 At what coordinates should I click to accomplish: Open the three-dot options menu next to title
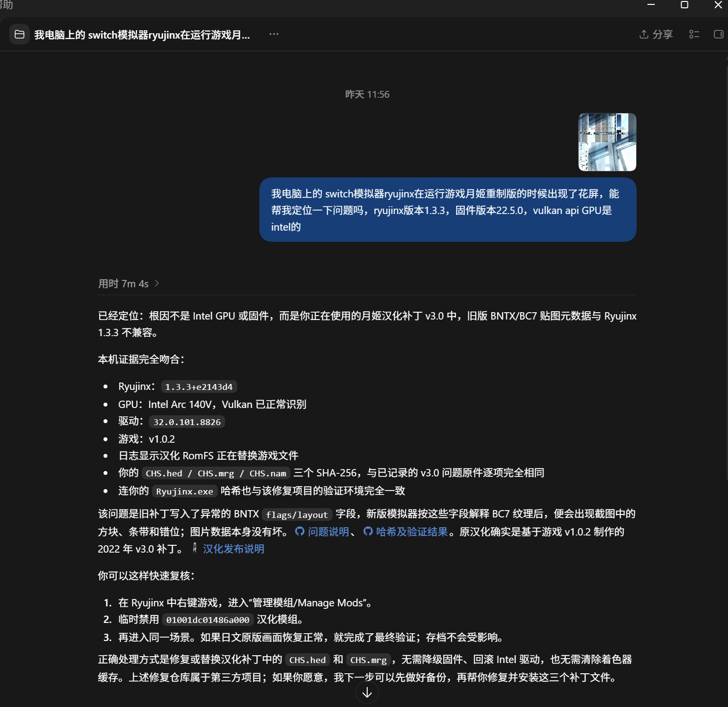(274, 34)
